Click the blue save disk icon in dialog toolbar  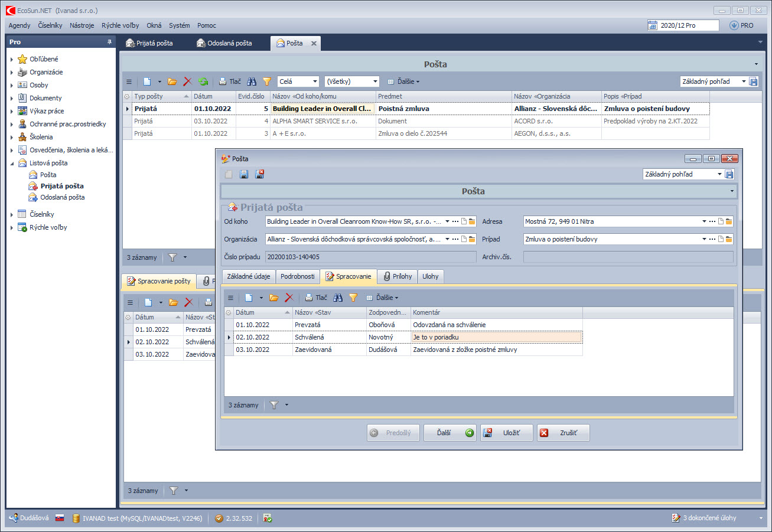(x=244, y=174)
